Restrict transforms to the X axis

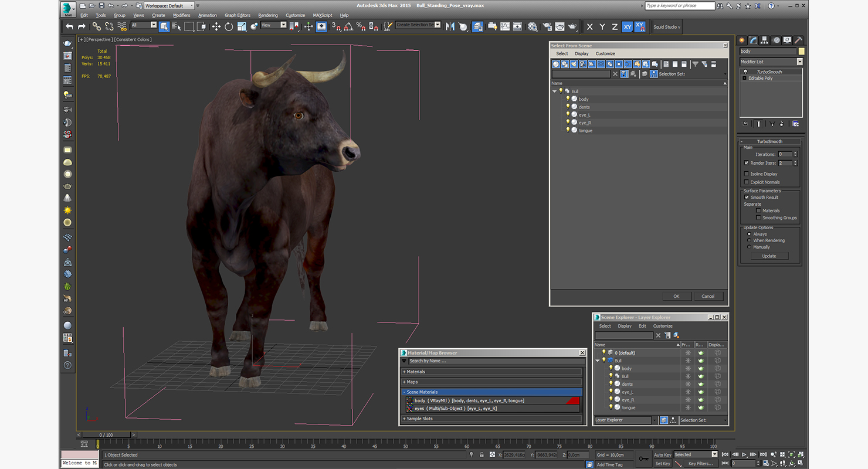(589, 27)
